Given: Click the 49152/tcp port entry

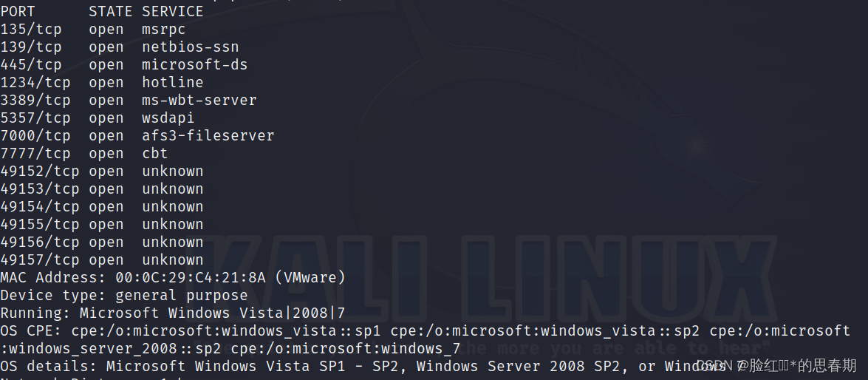Looking at the screenshot, I should click(40, 172).
